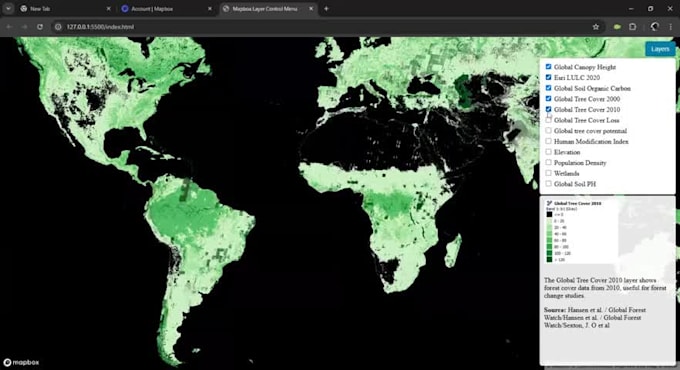Switch to the Account | Mapbox tab
The image size is (680, 370).
(167, 9)
